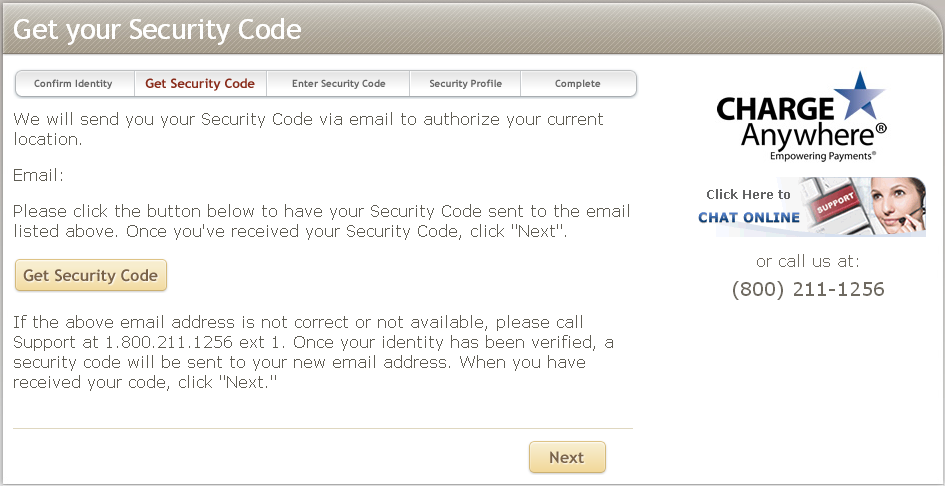Viewport: 945px width, 486px height.
Task: Go to the Confirm Identity step
Action: [73, 84]
